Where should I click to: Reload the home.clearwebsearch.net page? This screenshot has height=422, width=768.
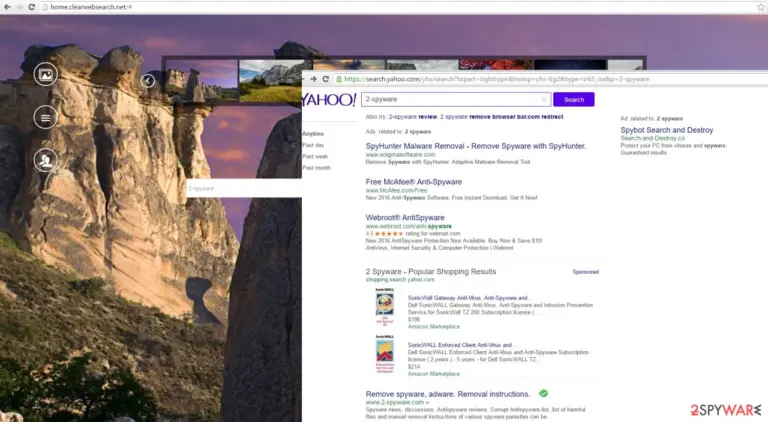(x=31, y=7)
